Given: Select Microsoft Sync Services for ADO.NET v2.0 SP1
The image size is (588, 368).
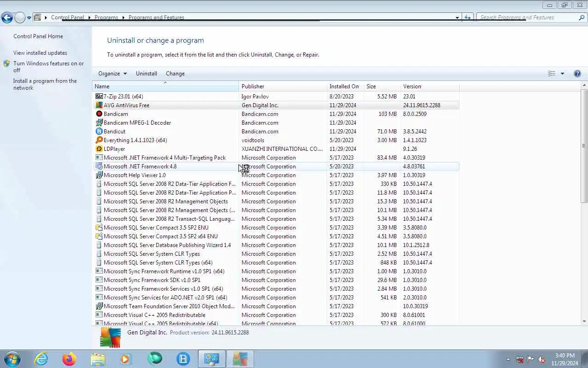Looking at the screenshot, I should [276, 297].
